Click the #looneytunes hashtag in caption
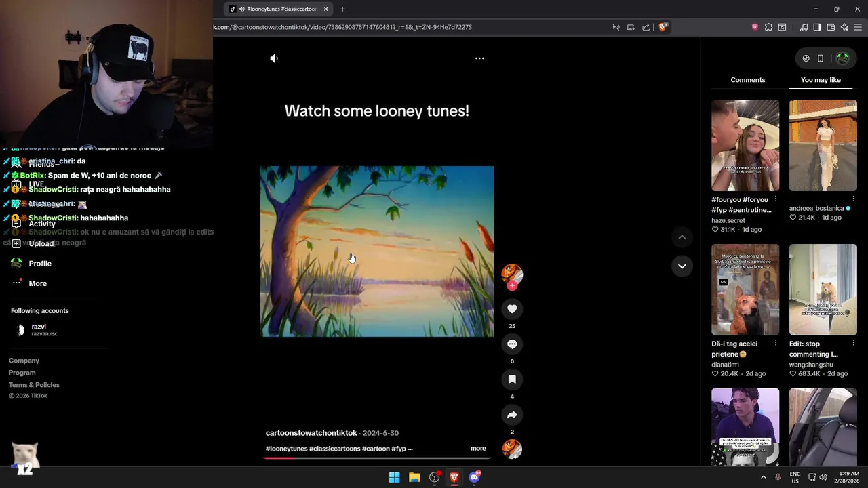This screenshot has width=868, height=488. click(286, 449)
